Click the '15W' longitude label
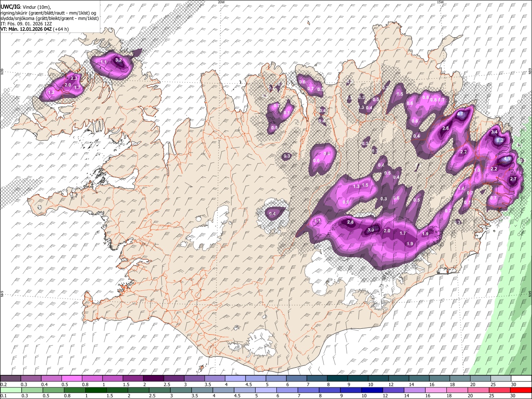532x399 pixels. [440, 2]
